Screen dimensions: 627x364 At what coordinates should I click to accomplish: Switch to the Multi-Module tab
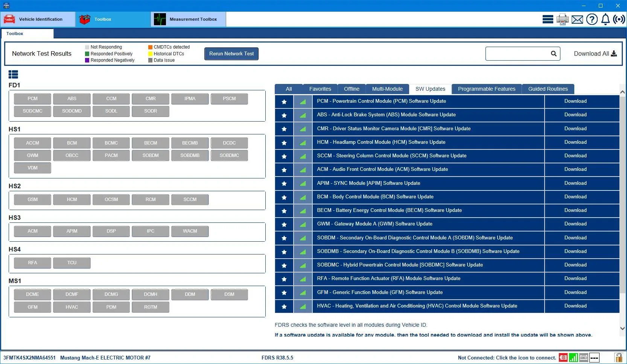coord(387,89)
